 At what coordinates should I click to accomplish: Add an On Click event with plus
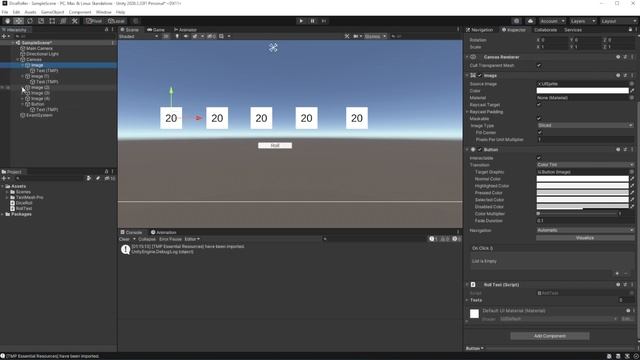point(617,274)
